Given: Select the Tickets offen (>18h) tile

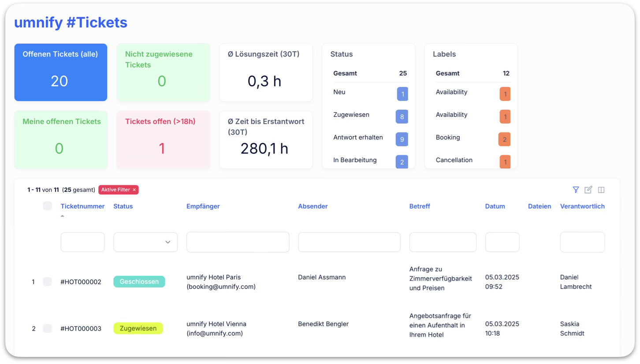Looking at the screenshot, I should click(163, 140).
